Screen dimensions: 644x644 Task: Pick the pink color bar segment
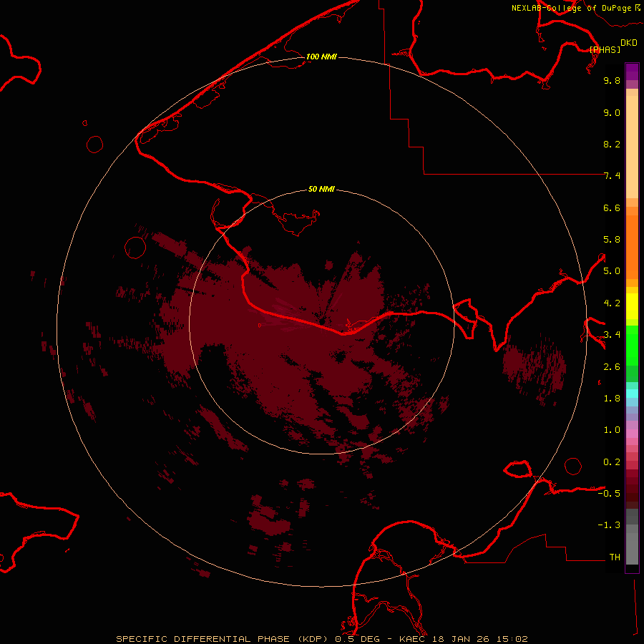click(632, 434)
